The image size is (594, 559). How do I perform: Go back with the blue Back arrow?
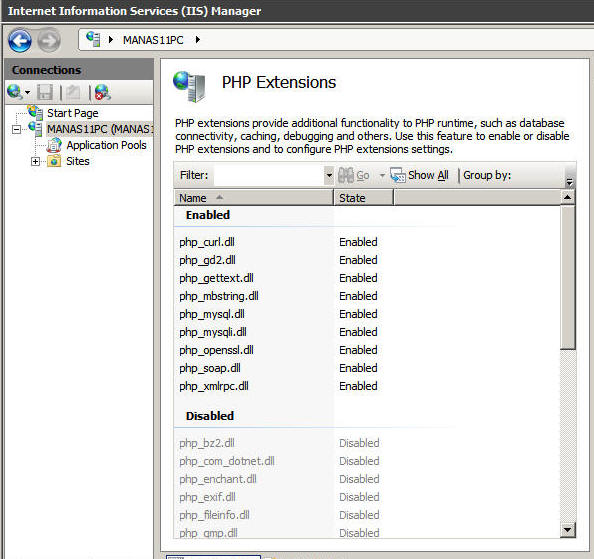pos(20,40)
